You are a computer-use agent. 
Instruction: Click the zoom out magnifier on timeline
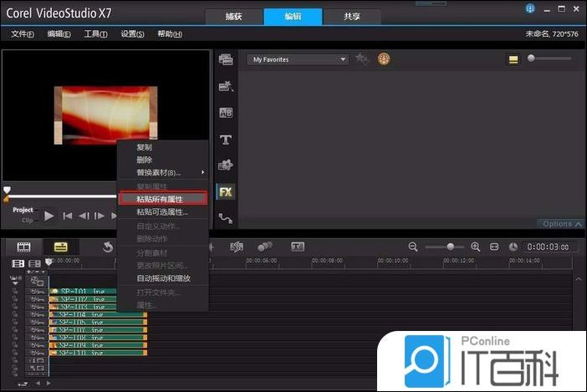413,247
